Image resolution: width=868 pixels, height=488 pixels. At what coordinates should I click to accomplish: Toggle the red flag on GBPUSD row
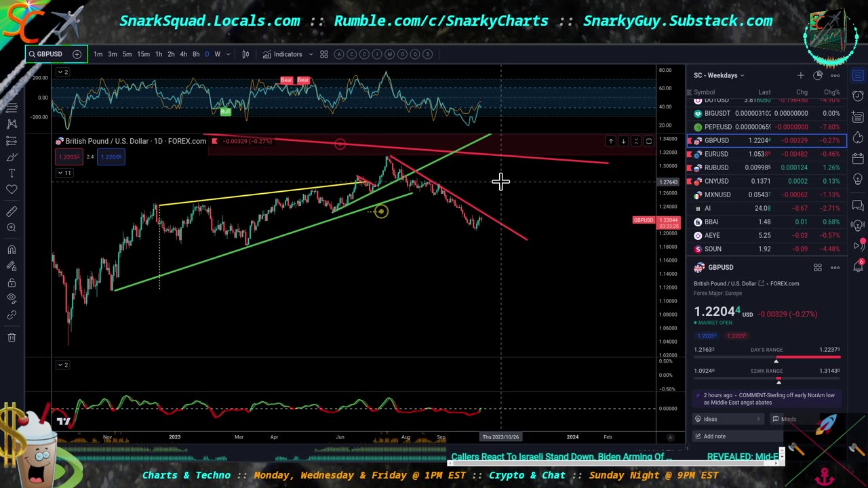pos(690,140)
